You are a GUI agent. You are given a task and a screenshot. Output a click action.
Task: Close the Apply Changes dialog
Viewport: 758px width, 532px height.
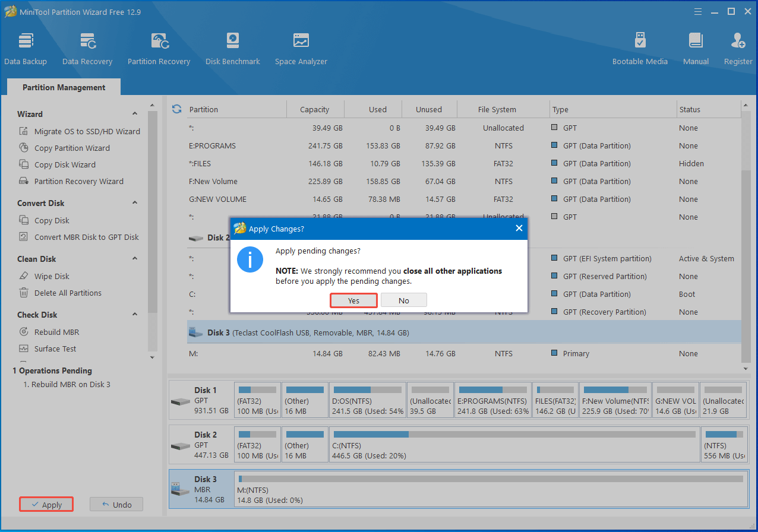click(x=519, y=229)
